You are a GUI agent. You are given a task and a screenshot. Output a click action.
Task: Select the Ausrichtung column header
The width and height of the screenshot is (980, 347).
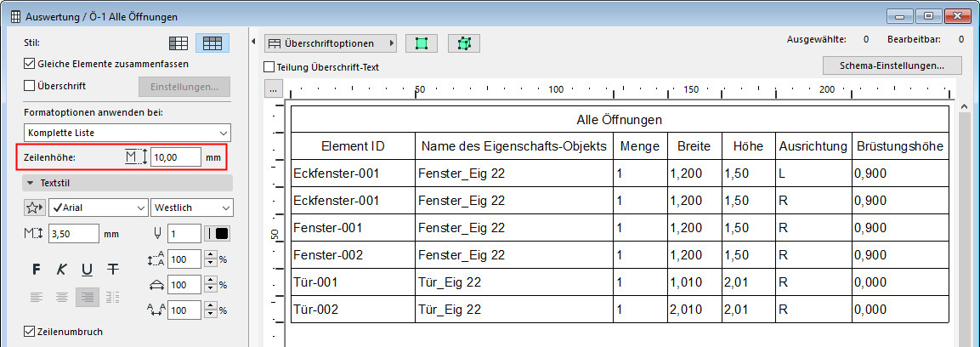click(813, 146)
